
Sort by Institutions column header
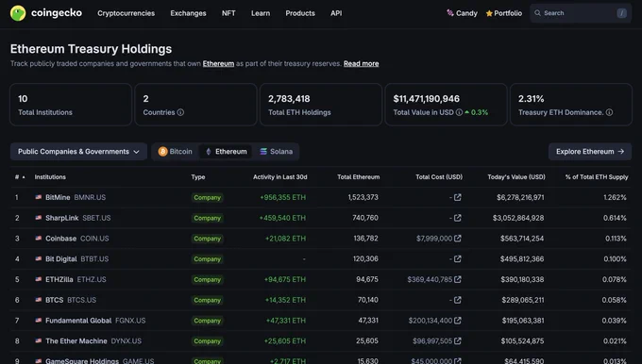click(50, 177)
